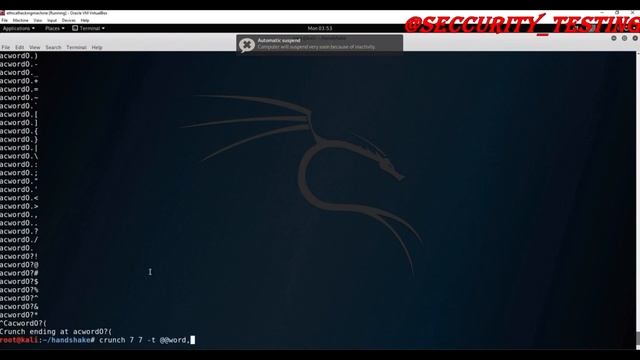Click 'acword0./' output line
Viewport: 640px width, 360px height.
tap(19, 240)
